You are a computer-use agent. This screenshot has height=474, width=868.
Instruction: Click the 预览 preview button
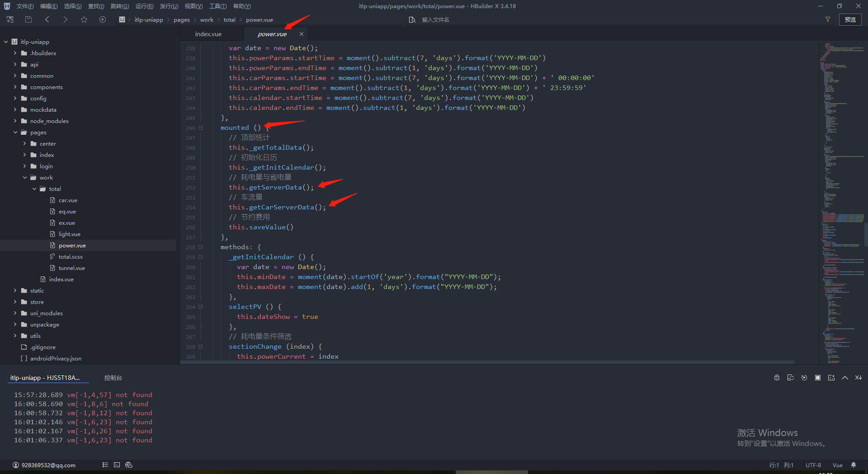850,19
